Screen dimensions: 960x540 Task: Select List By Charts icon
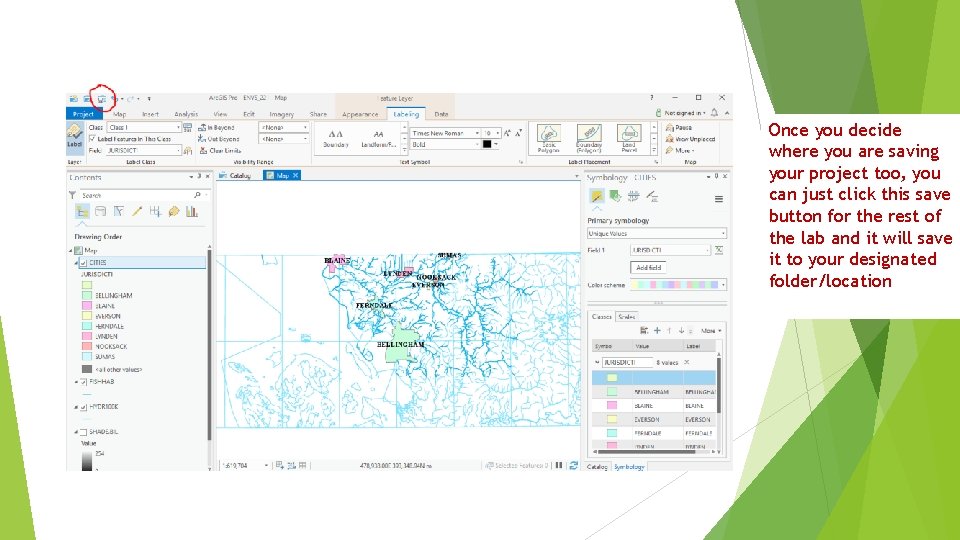192,212
